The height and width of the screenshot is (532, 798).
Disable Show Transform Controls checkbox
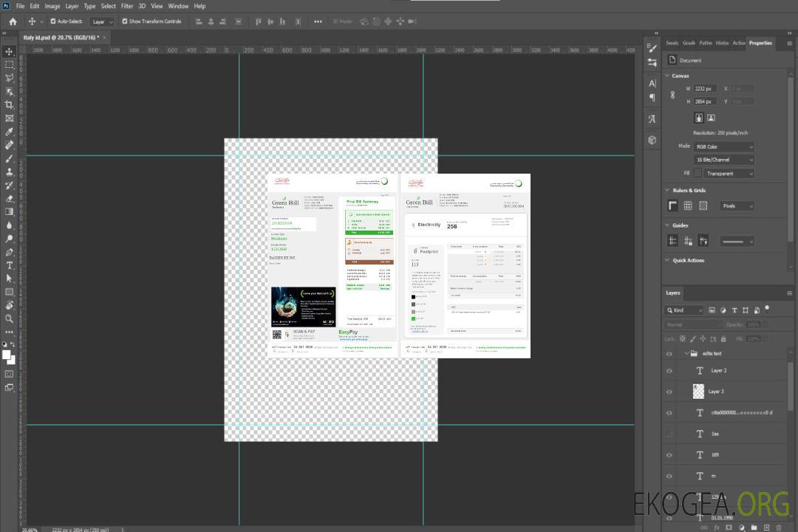point(124,21)
